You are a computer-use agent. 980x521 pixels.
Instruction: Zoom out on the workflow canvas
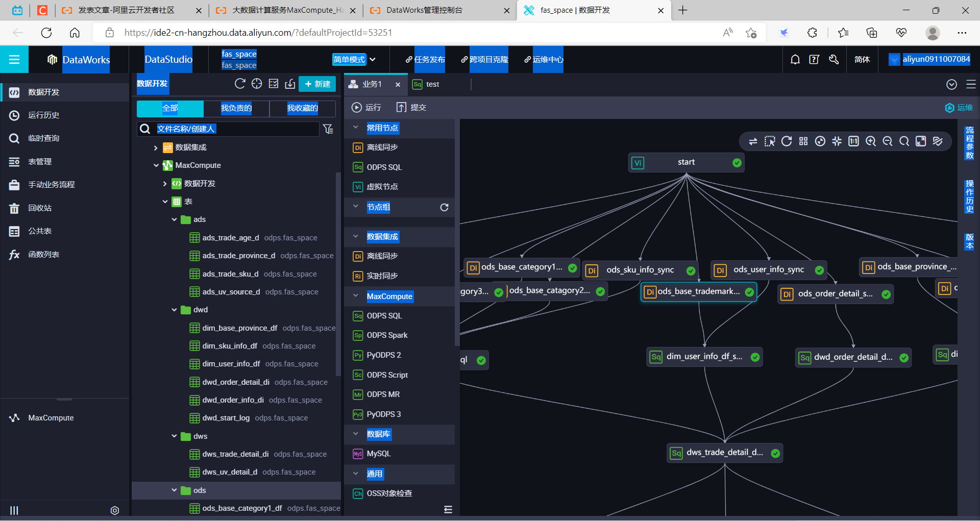[888, 141]
